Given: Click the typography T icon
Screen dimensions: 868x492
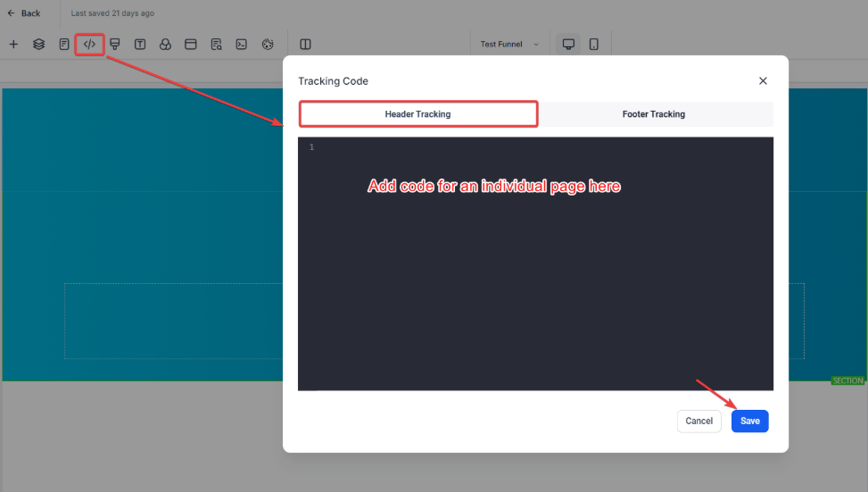Looking at the screenshot, I should (x=140, y=44).
